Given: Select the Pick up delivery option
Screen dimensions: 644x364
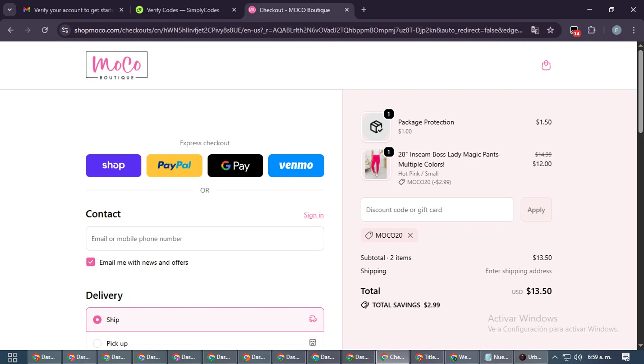Looking at the screenshot, I should point(97,343).
